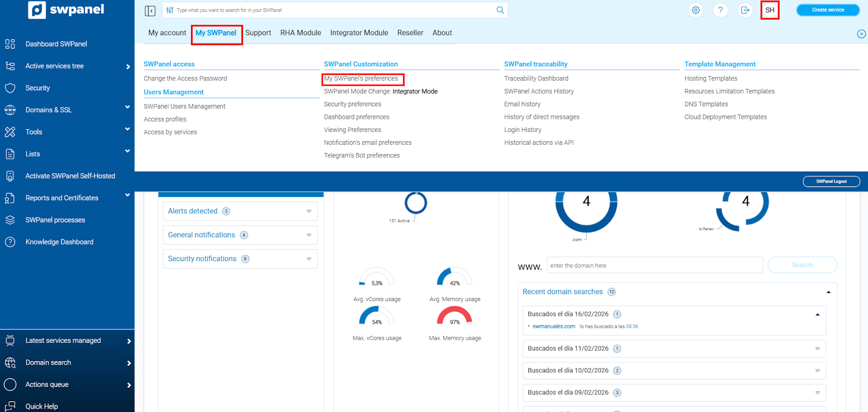This screenshot has width=868, height=412.
Task: Collapse the Recent domain searches section
Action: [828, 292]
